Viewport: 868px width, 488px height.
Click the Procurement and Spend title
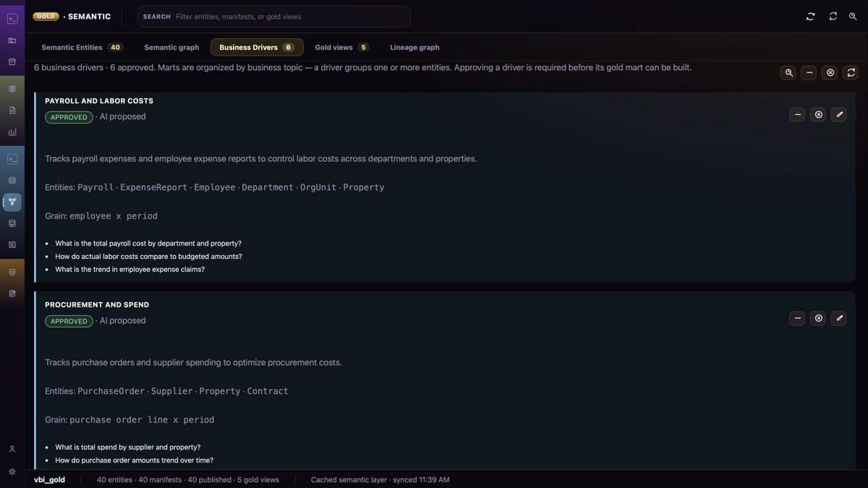click(97, 305)
